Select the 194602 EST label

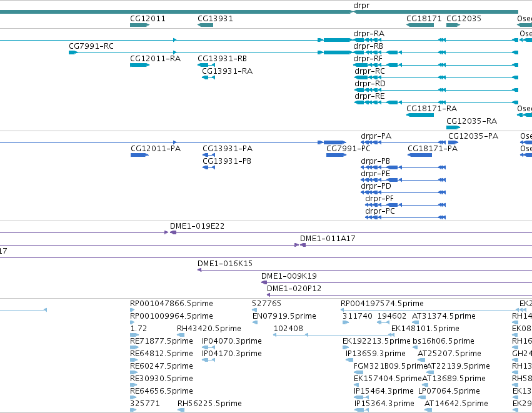(391, 316)
